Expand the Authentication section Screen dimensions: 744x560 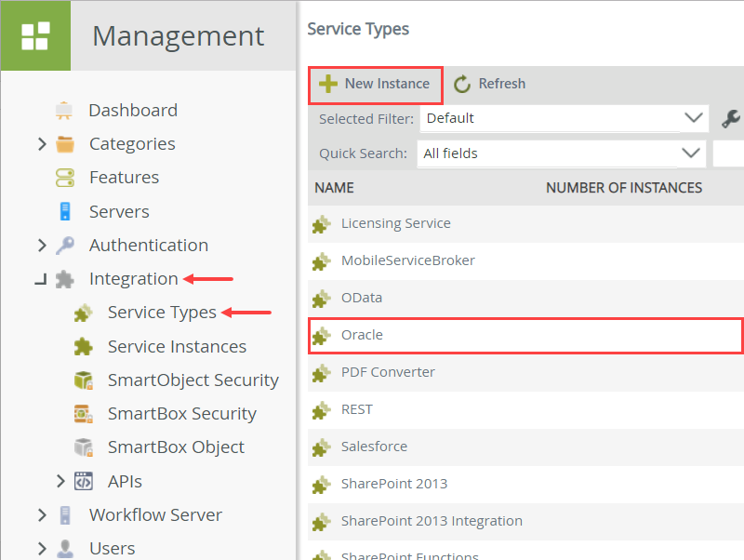41,245
